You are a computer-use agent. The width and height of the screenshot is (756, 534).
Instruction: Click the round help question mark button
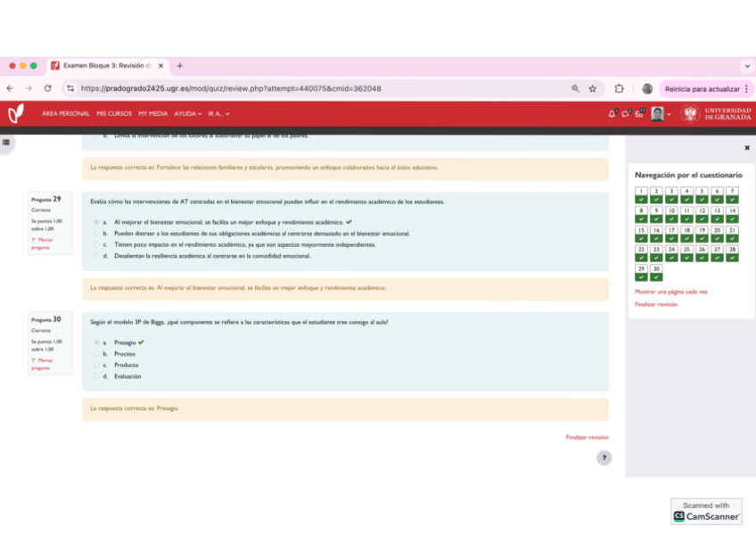pos(604,458)
